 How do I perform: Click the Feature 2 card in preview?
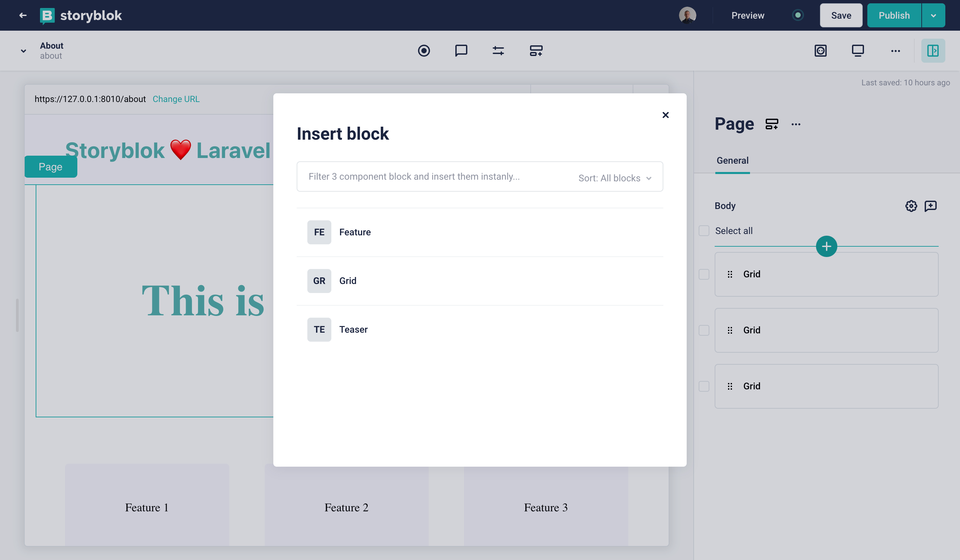(346, 506)
